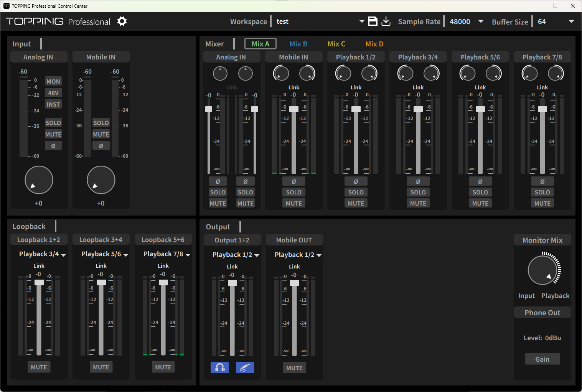Click left pan knob of Mixer Analog IN
This screenshot has height=392, width=582.
(x=220, y=73)
